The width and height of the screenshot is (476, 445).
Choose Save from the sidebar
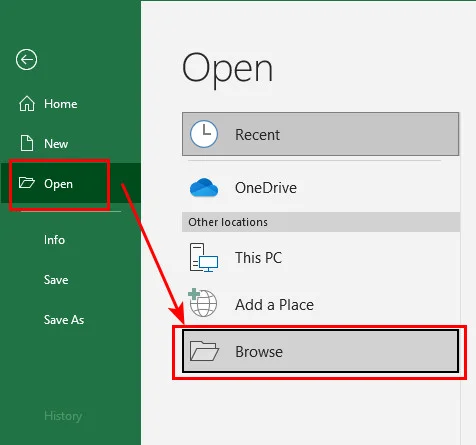[56, 280]
